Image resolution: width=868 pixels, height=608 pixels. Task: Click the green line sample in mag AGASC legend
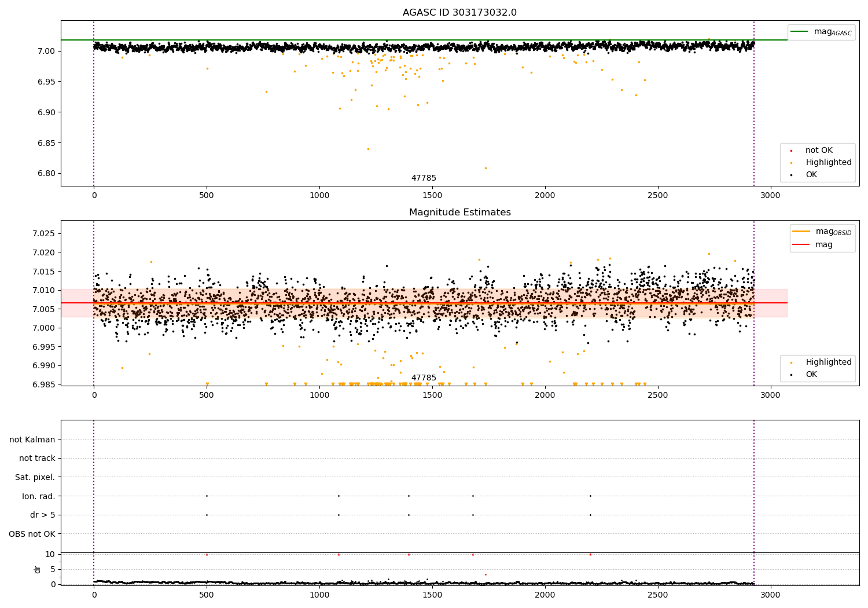tap(800, 32)
